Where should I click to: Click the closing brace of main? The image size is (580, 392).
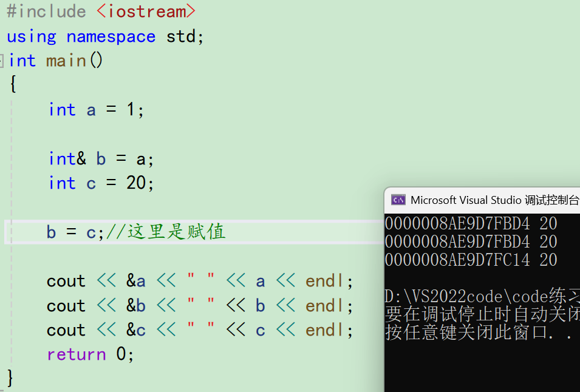[x=10, y=378]
